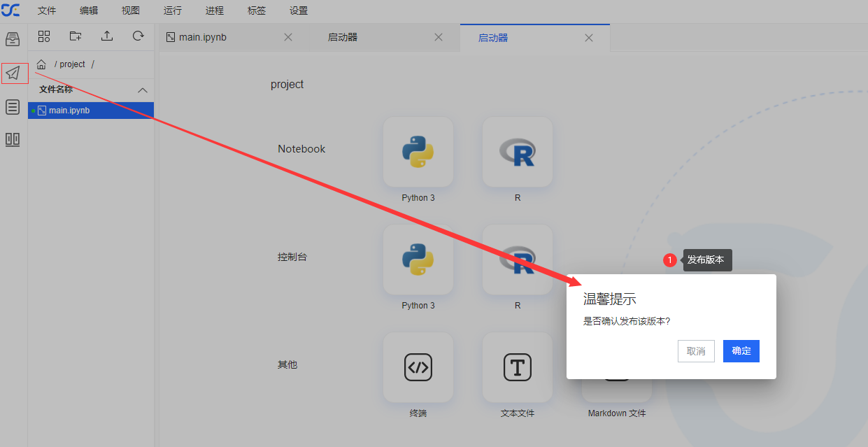Open the 运行 menu
The height and width of the screenshot is (447, 868).
173,10
